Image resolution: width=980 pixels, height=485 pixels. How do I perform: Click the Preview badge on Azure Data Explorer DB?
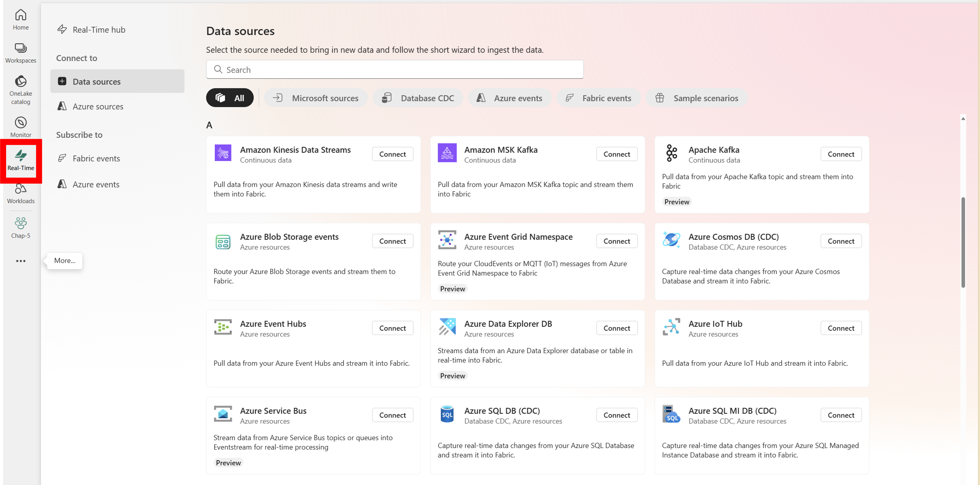(x=452, y=376)
